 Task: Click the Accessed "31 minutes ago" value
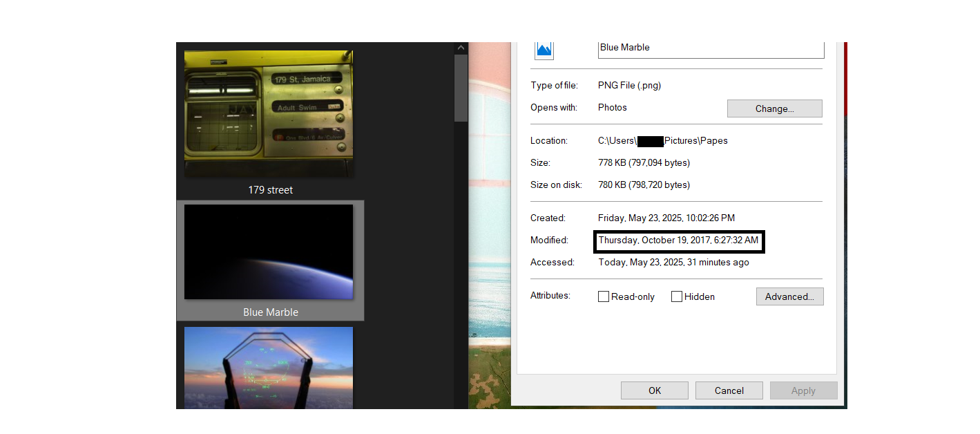click(x=673, y=263)
